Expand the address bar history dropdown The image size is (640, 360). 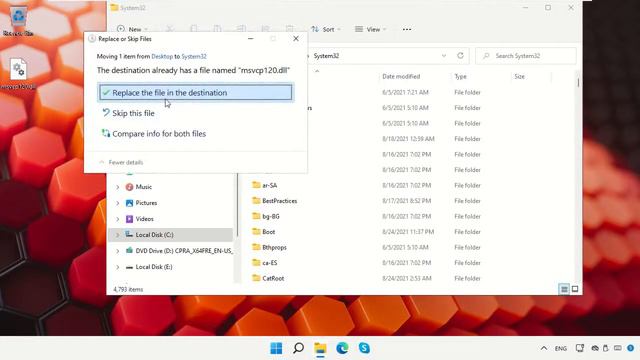click(x=444, y=56)
